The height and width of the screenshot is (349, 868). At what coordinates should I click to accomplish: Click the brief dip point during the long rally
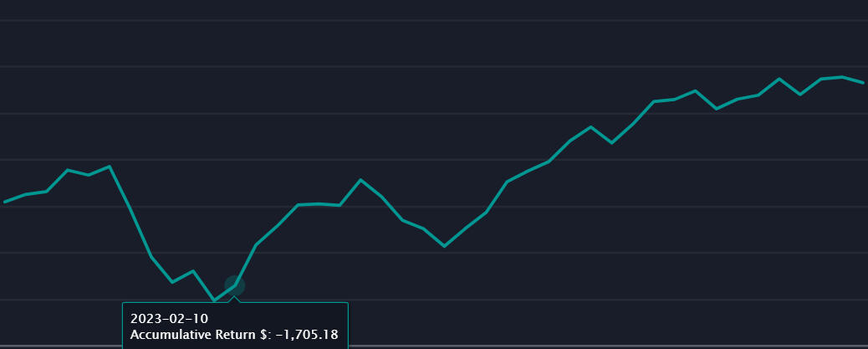coord(612,143)
